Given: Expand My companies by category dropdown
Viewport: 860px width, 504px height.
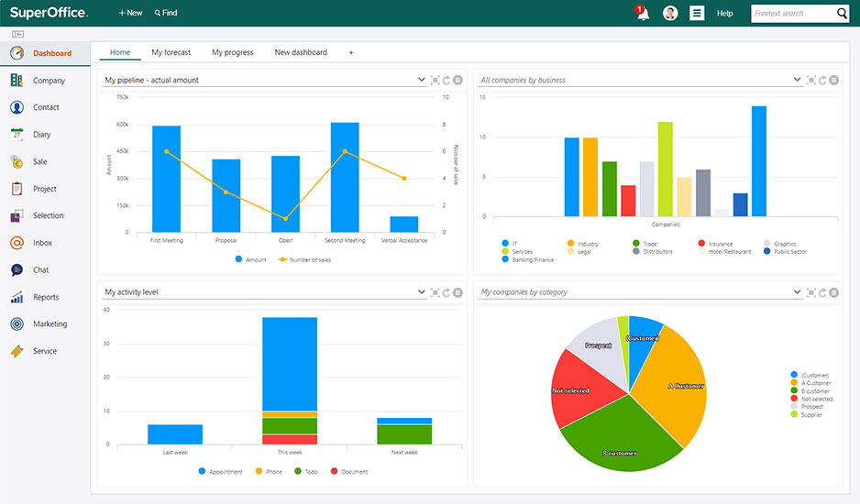Looking at the screenshot, I should (x=797, y=291).
